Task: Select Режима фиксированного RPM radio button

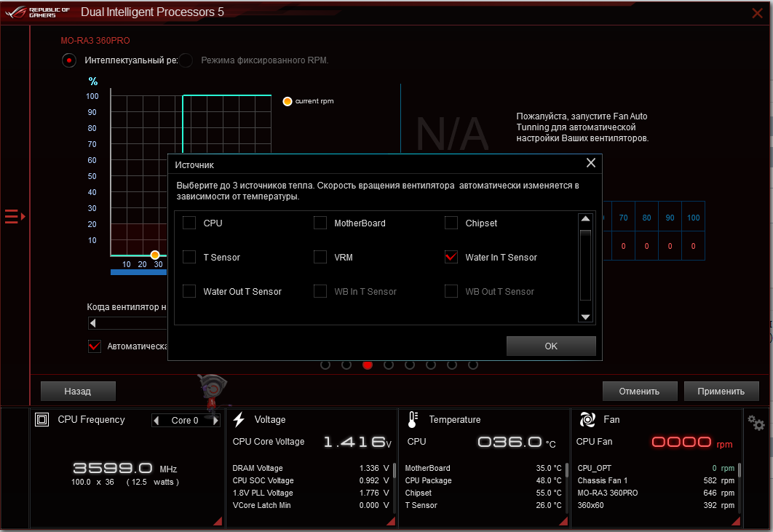Action: (186, 60)
